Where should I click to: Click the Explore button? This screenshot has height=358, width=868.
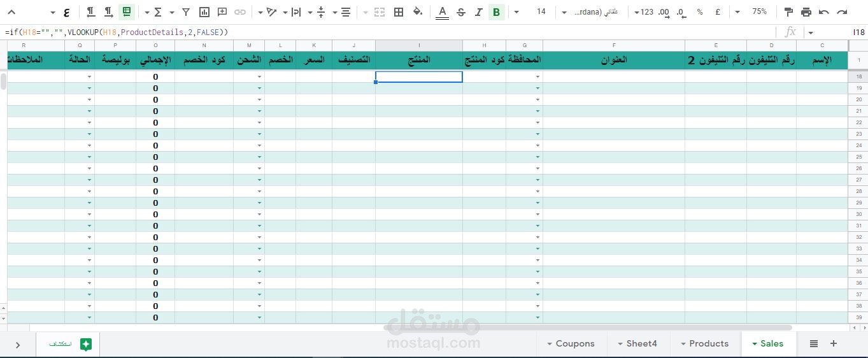pyautogui.click(x=67, y=344)
